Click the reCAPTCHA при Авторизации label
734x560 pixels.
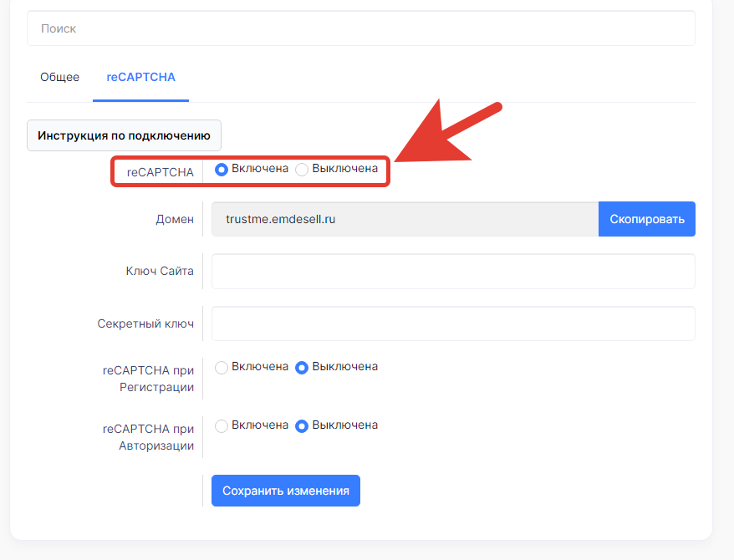click(x=149, y=437)
